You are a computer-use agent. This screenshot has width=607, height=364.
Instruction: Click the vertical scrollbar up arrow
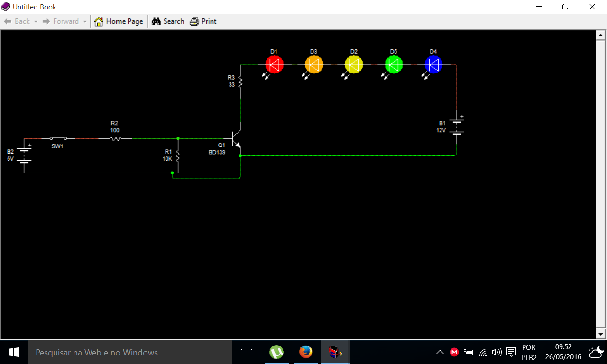pyautogui.click(x=600, y=36)
